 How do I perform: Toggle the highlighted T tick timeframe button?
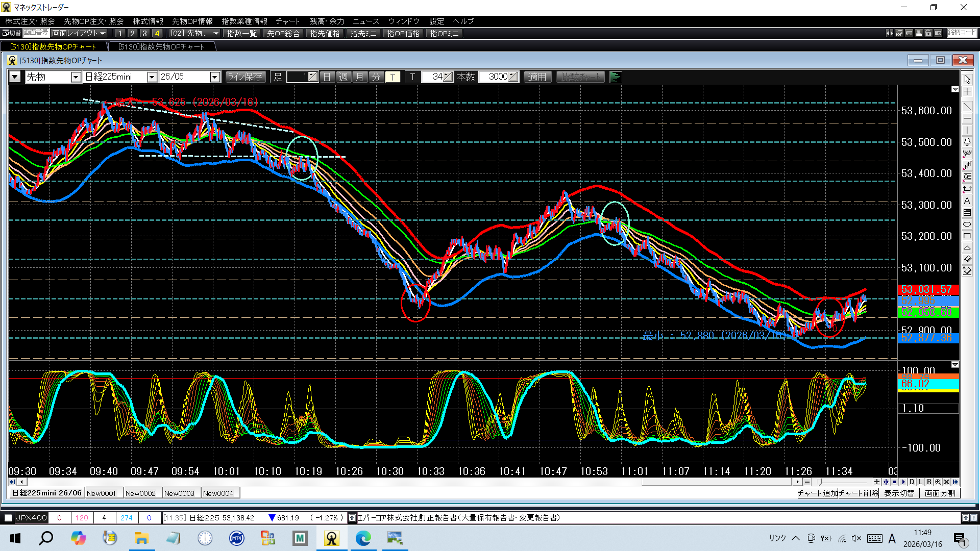click(393, 77)
